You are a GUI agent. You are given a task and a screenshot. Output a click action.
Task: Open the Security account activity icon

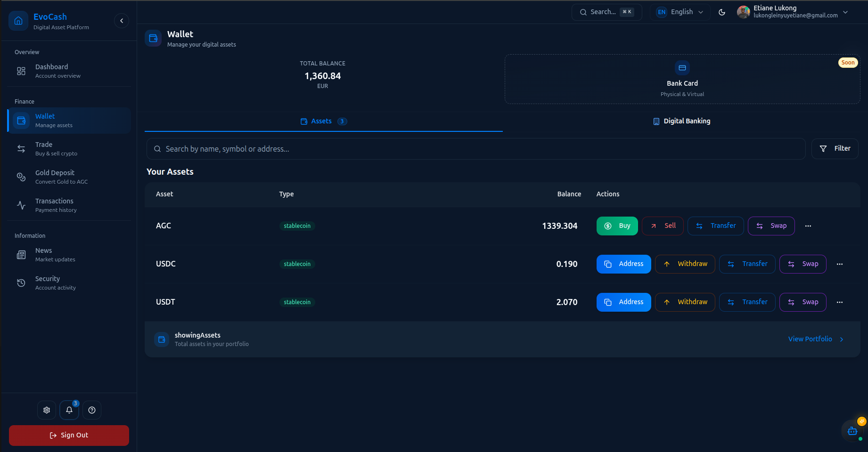21,282
